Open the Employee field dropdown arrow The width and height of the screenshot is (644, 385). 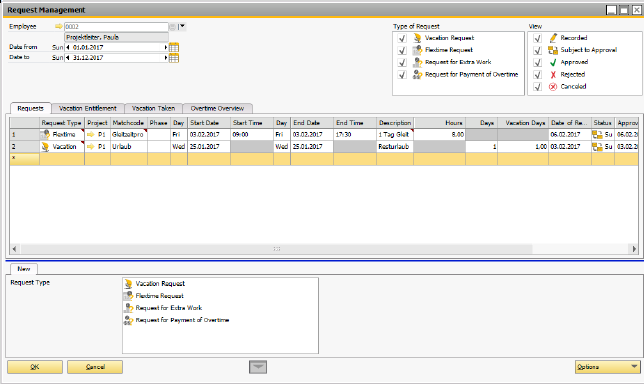[182, 27]
